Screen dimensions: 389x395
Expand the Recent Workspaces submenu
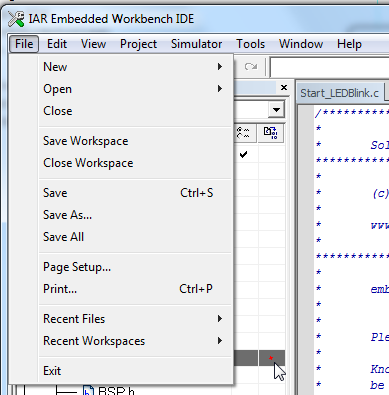[x=135, y=341]
